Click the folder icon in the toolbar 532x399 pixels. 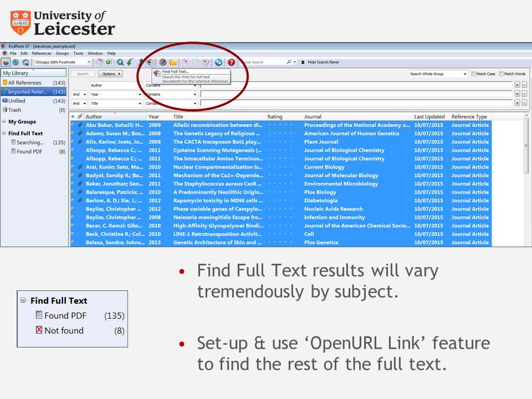pos(173,62)
